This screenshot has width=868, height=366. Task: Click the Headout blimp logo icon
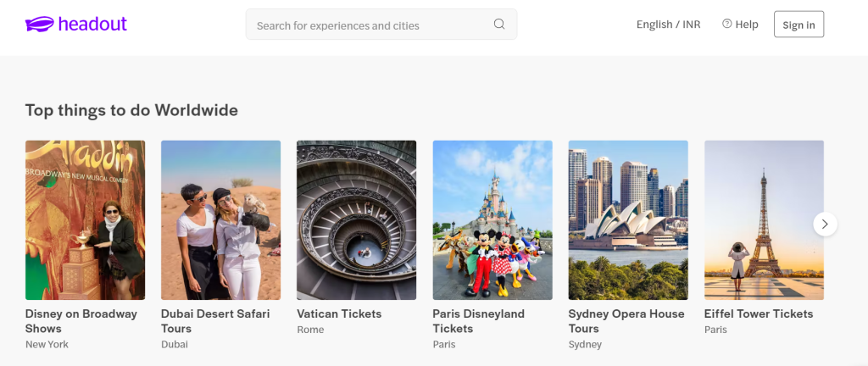coord(39,25)
